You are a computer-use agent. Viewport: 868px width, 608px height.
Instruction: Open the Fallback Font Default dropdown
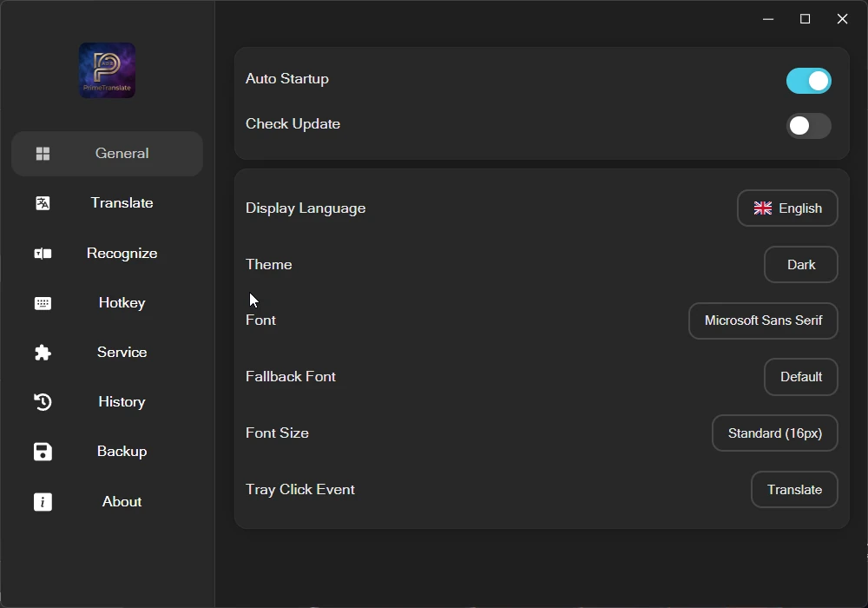point(800,377)
